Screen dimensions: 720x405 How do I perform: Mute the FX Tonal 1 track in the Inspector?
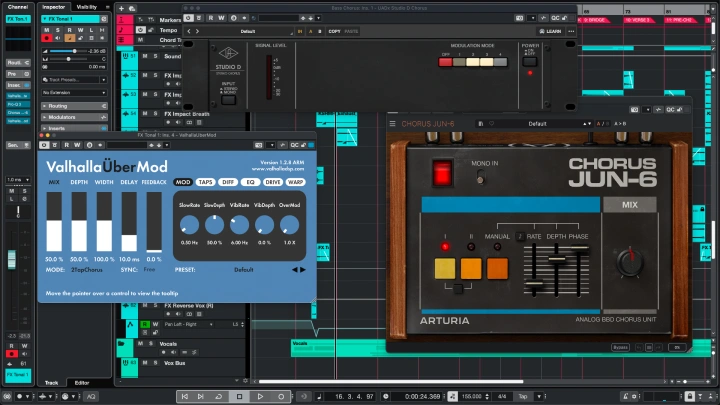46,30
